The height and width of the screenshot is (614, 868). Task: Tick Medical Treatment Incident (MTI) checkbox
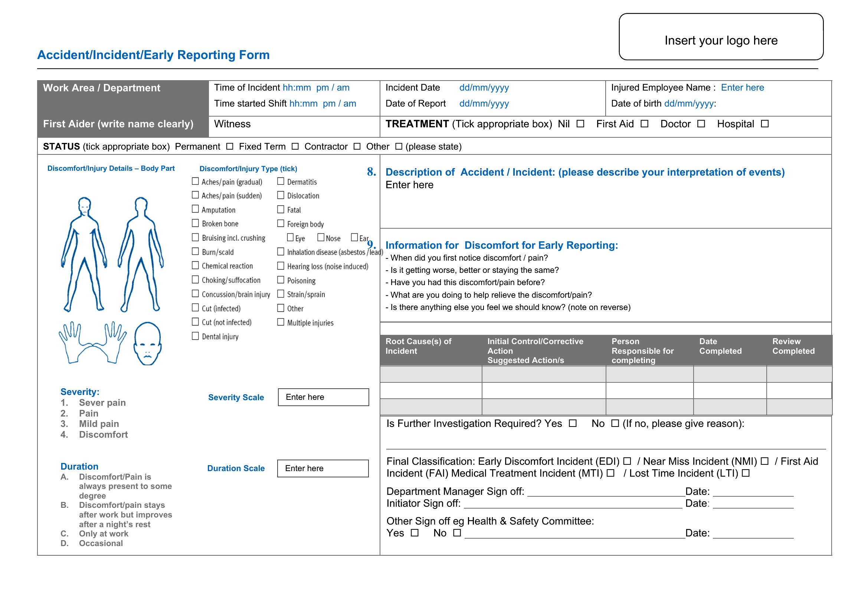click(x=610, y=473)
